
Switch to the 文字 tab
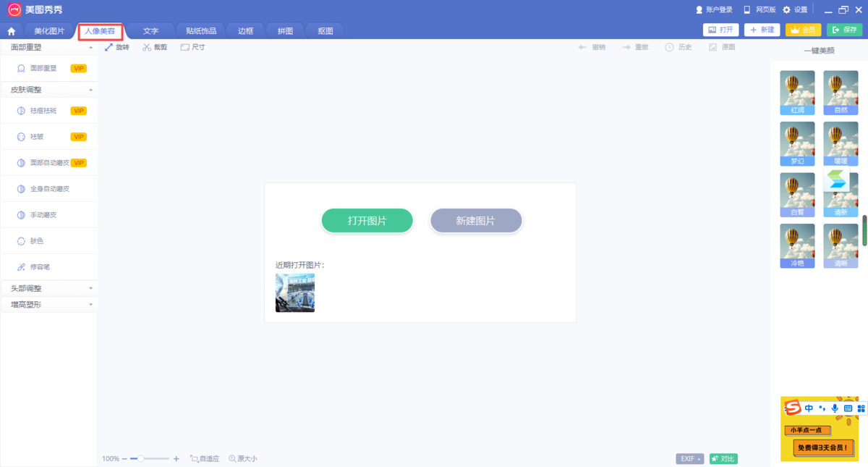click(x=150, y=31)
